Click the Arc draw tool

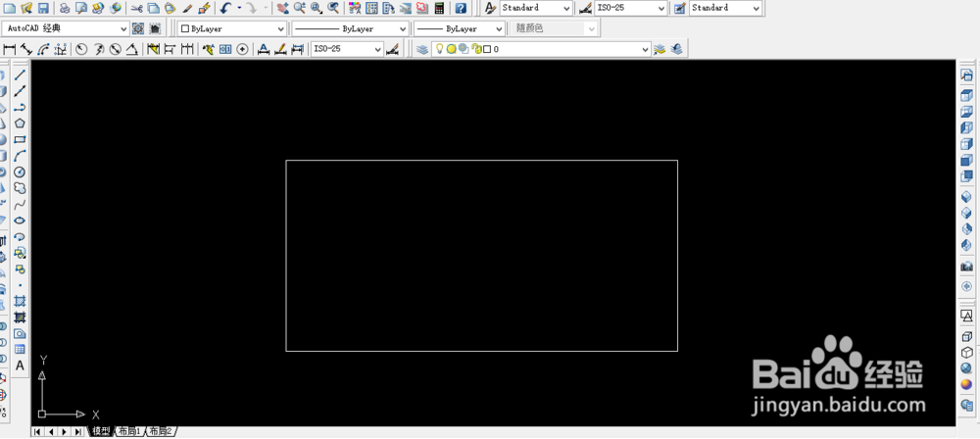(20, 156)
